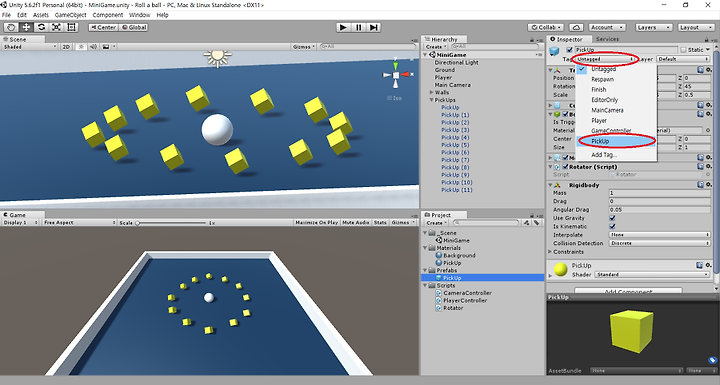Click the Angular Drag input field
This screenshot has height=385, width=720.
click(x=660, y=209)
